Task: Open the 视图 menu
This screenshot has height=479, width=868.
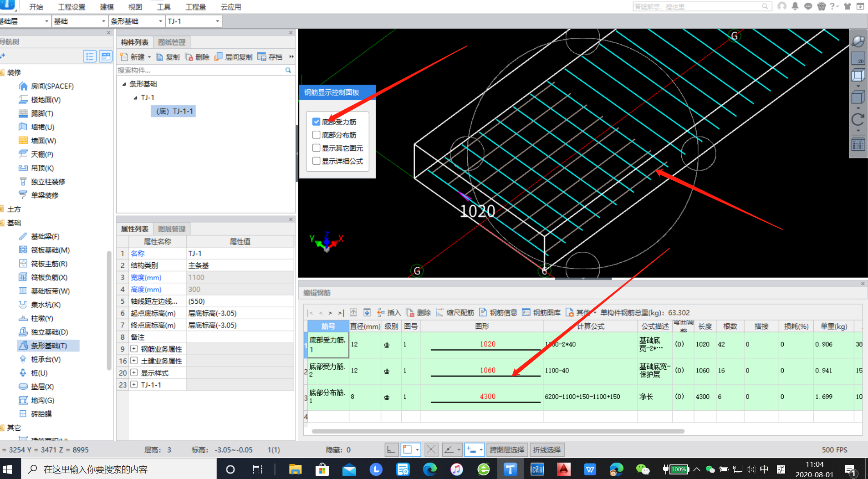Action: [135, 7]
